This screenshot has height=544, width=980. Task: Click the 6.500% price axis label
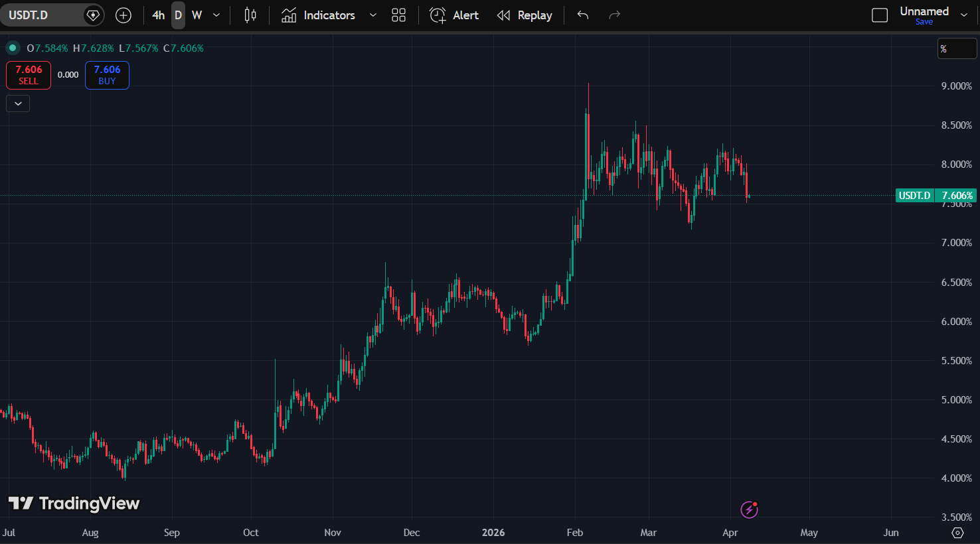click(x=956, y=283)
